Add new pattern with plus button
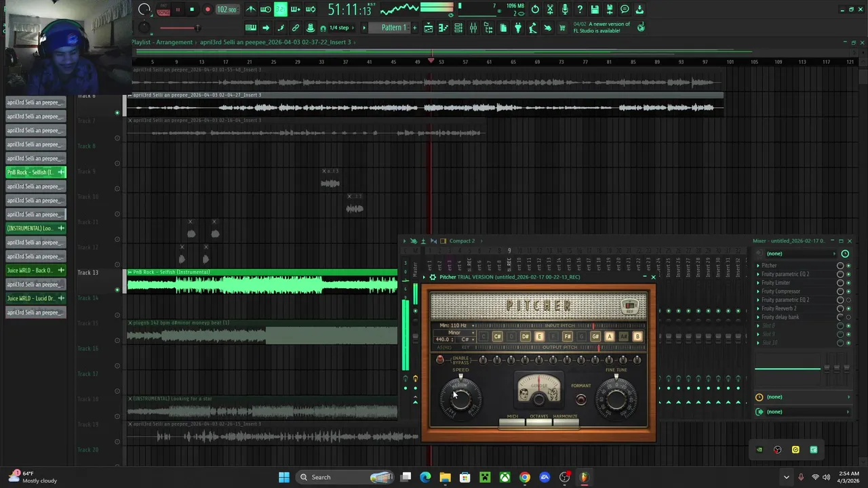 [x=414, y=28]
